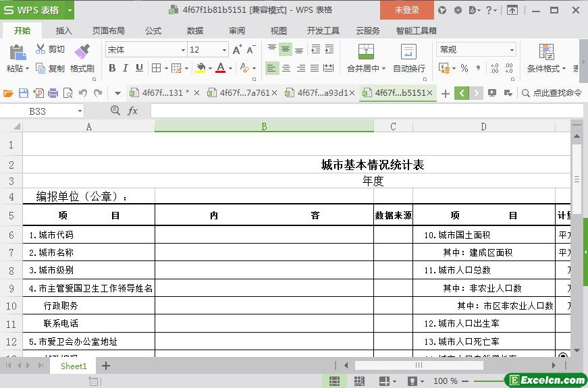The width and height of the screenshot is (588, 388).
Task: Click the Save icon in quick access toolbar
Action: [24, 93]
